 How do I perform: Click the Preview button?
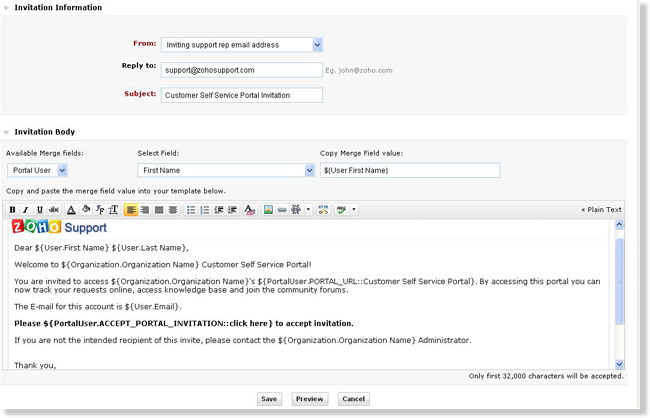tap(310, 398)
